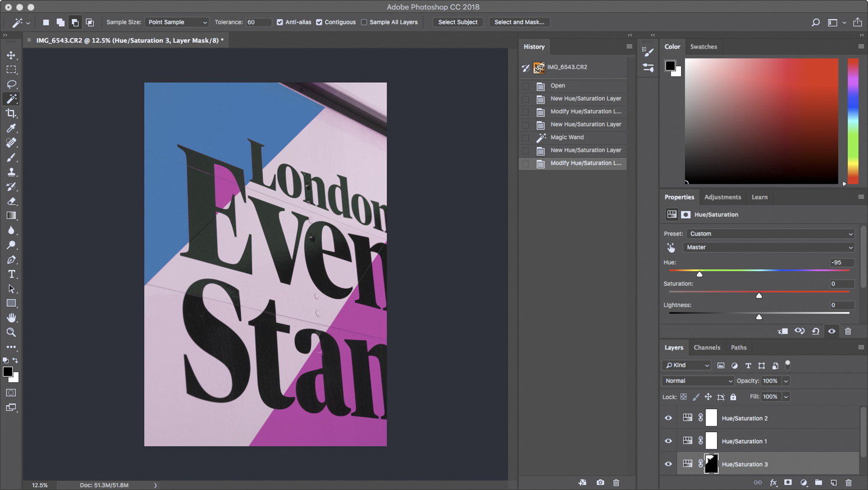Open the Sample Size dropdown
Screen dimensions: 868x490
pyautogui.click(x=177, y=23)
